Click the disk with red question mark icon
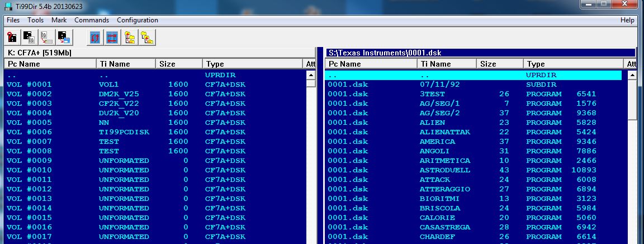 pyautogui.click(x=12, y=37)
